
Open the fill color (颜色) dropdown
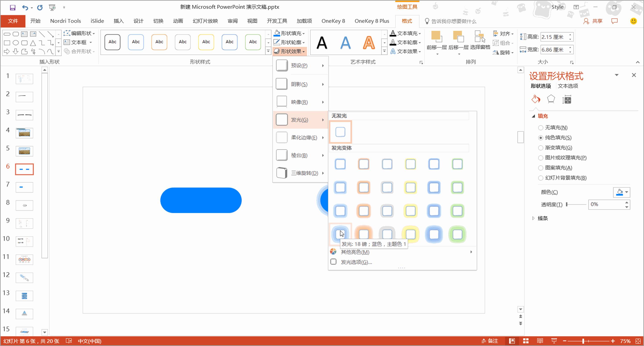(x=626, y=192)
